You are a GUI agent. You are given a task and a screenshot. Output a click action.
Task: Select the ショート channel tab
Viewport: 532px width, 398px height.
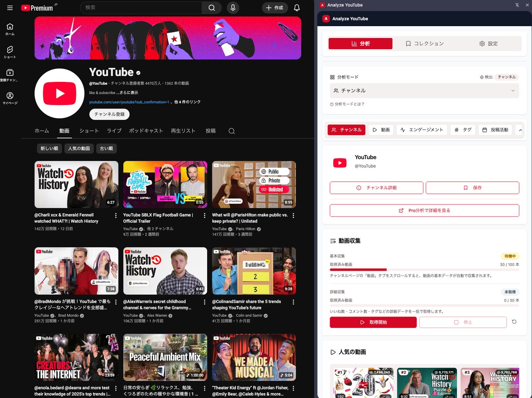pyautogui.click(x=89, y=131)
